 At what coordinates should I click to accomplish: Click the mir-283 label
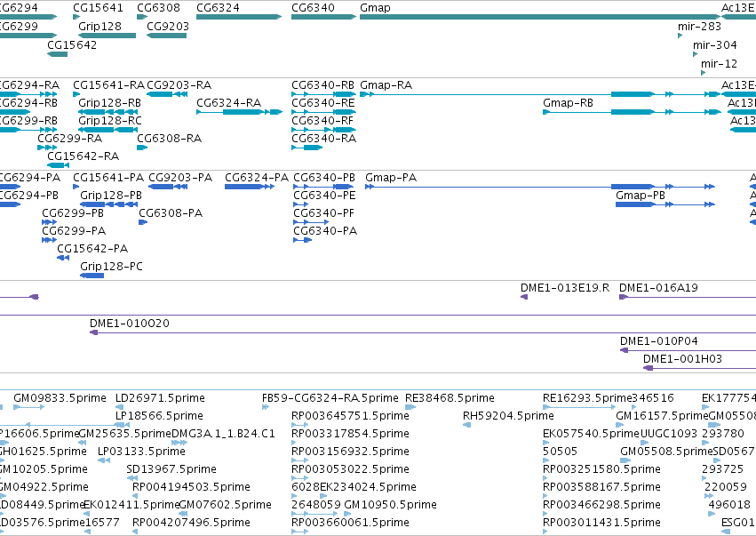[700, 26]
